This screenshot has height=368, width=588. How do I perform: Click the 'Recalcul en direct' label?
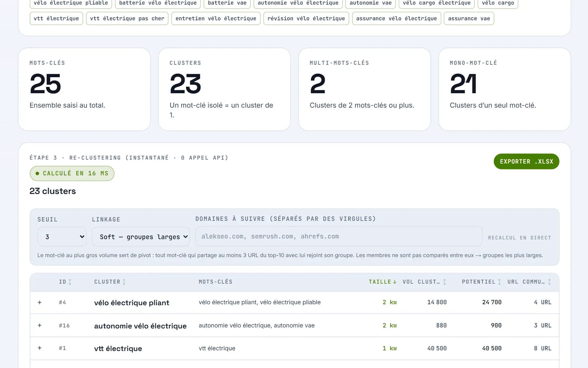coord(519,238)
